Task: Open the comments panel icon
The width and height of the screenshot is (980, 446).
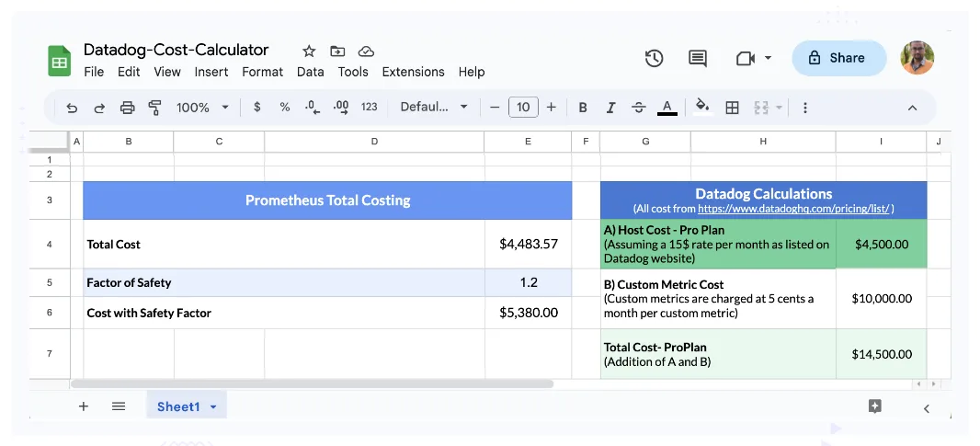Action: 698,58
